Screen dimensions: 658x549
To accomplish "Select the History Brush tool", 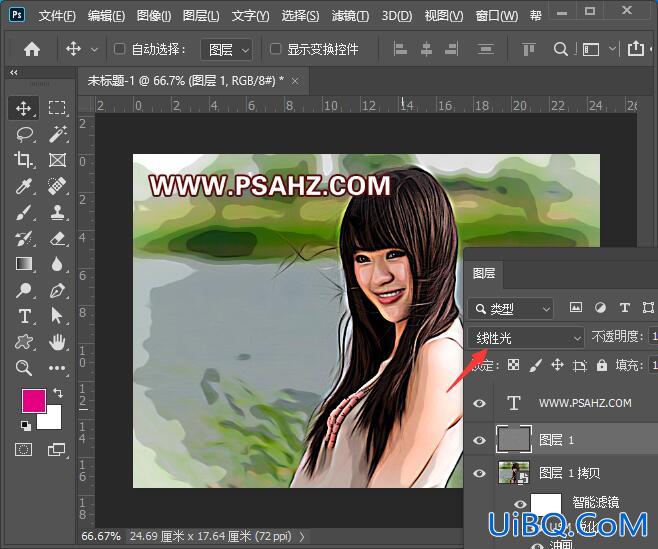I will (24, 238).
